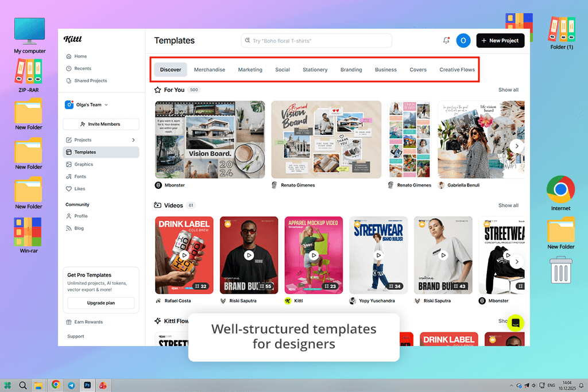
Task: Open Fonts in the sidebar
Action: [x=76, y=177]
